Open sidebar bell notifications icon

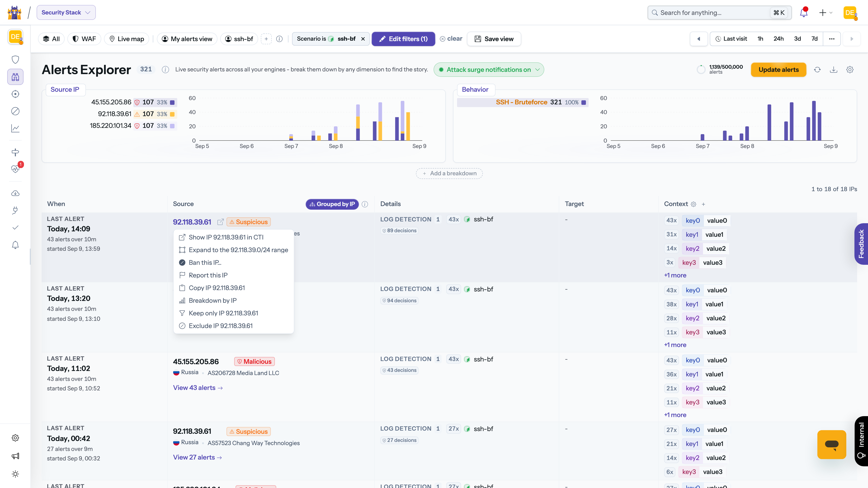point(15,245)
